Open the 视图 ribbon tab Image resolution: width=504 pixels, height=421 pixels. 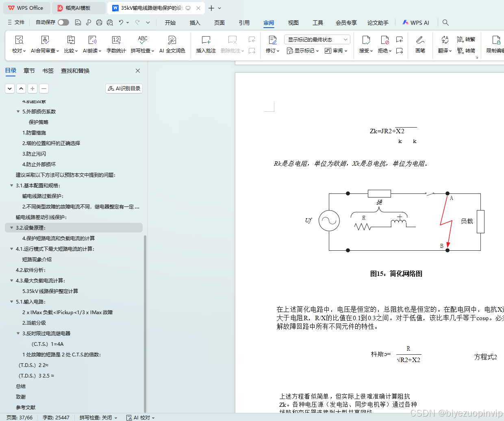click(293, 23)
